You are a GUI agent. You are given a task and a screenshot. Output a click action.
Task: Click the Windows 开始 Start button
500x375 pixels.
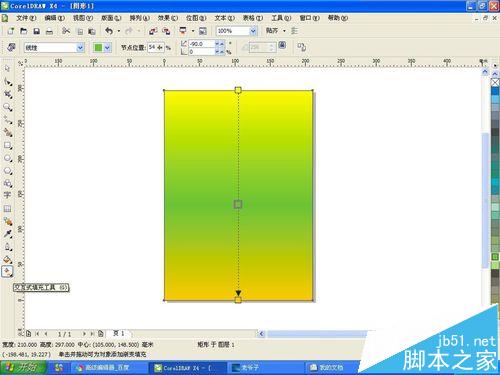click(x=23, y=368)
